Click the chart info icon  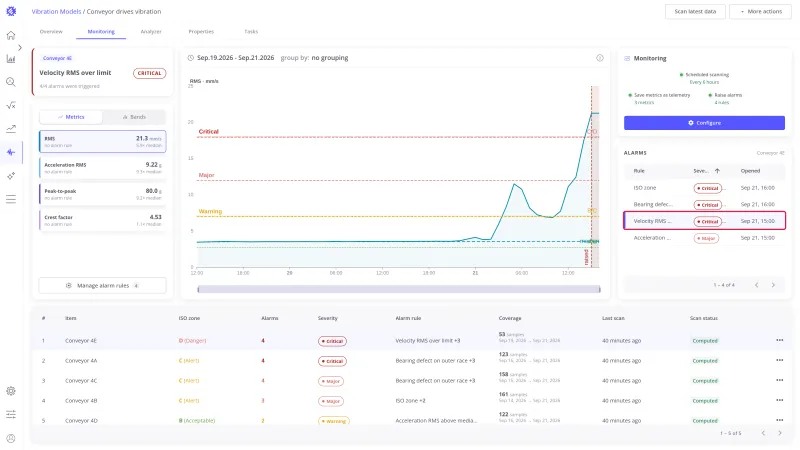599,58
